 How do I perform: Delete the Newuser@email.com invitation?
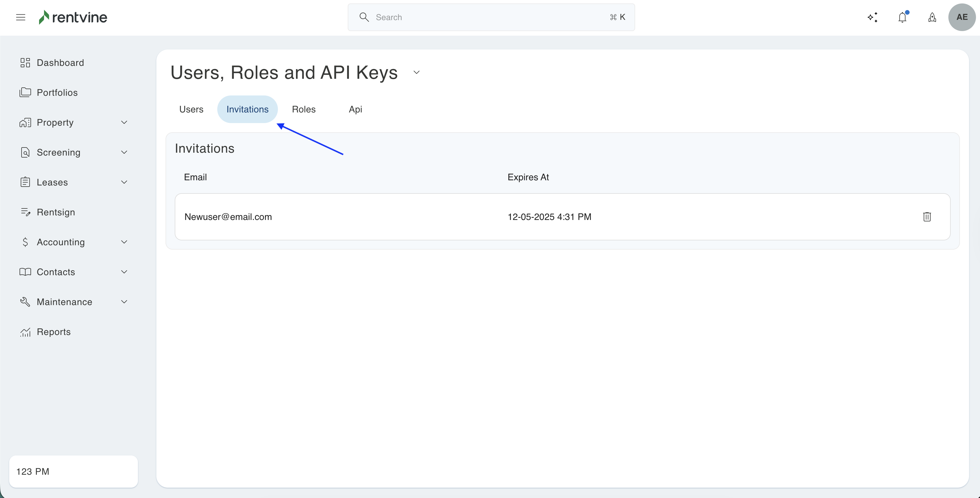coord(927,217)
